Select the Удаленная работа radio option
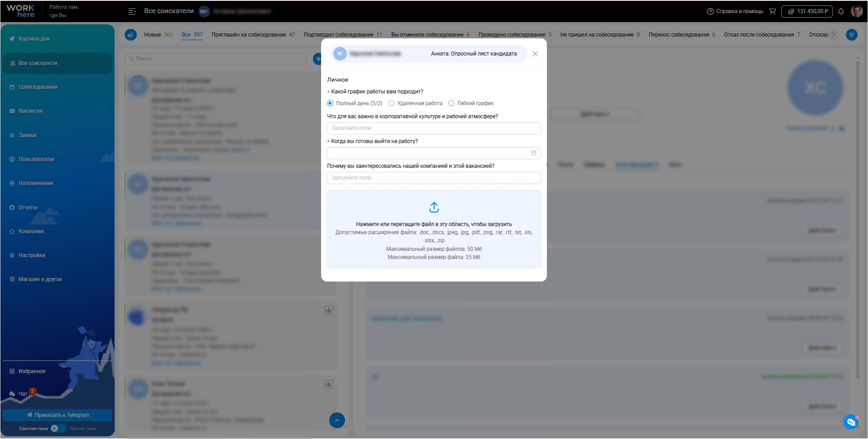The width and height of the screenshot is (868, 439). pyautogui.click(x=392, y=103)
